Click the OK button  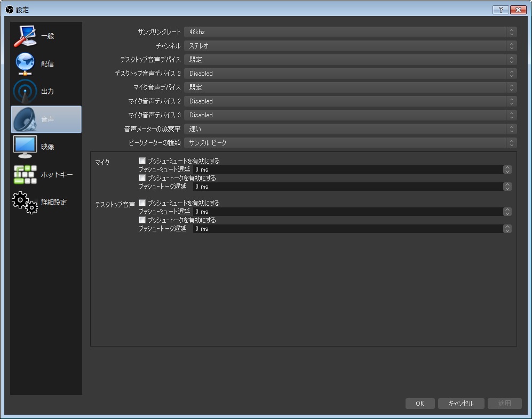[420, 404]
